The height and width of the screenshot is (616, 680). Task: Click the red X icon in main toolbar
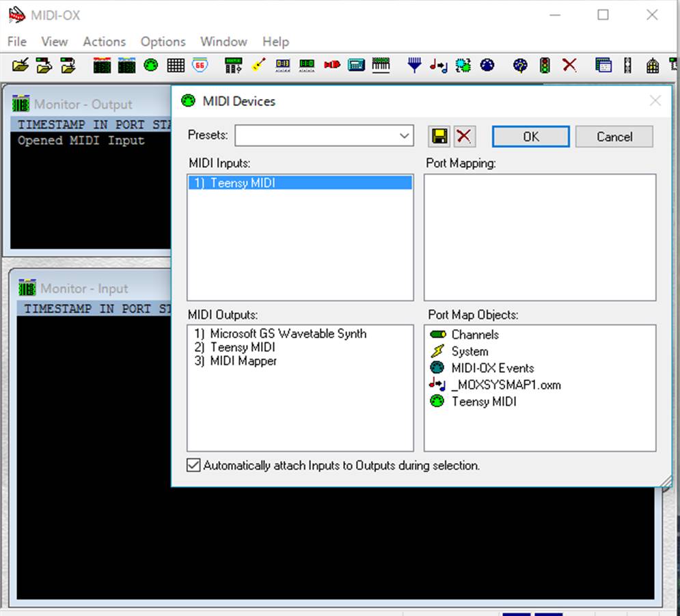tap(569, 66)
